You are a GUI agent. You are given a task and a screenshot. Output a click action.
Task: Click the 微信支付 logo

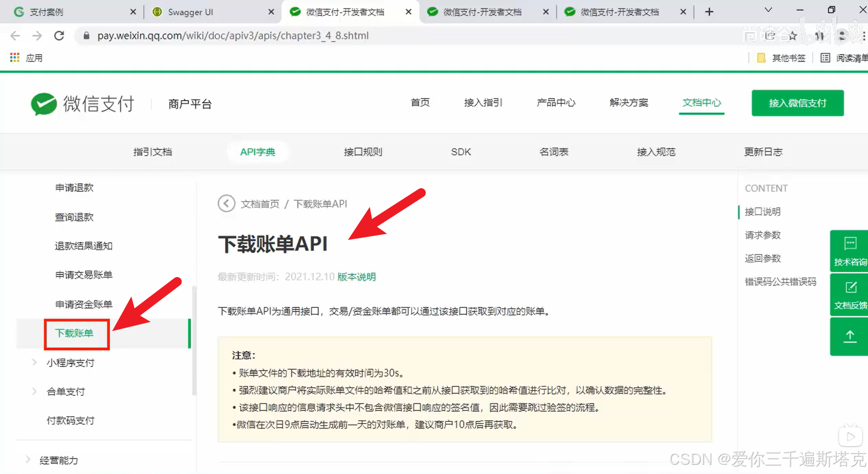[x=82, y=104]
